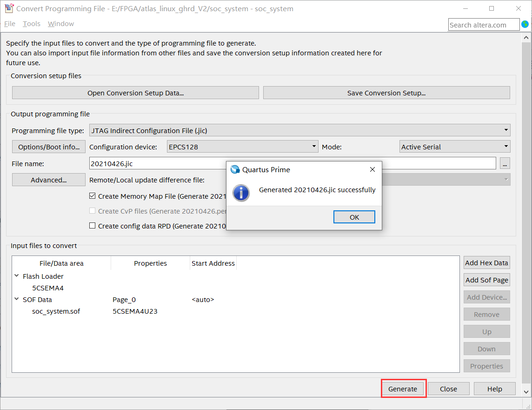The height and width of the screenshot is (410, 532).
Task: Toggle Create Memory Map File checkbox
Action: (x=92, y=196)
